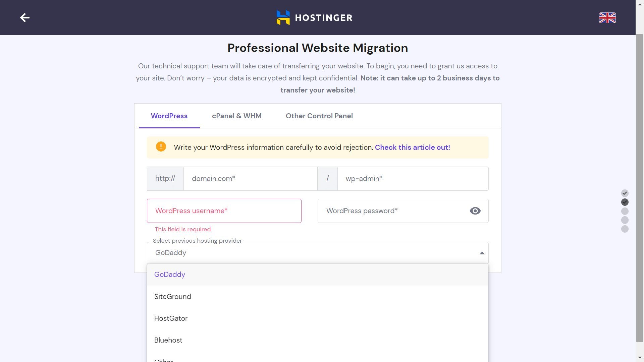This screenshot has width=644, height=362.
Task: Click the fifth step progress dot
Action: (625, 229)
